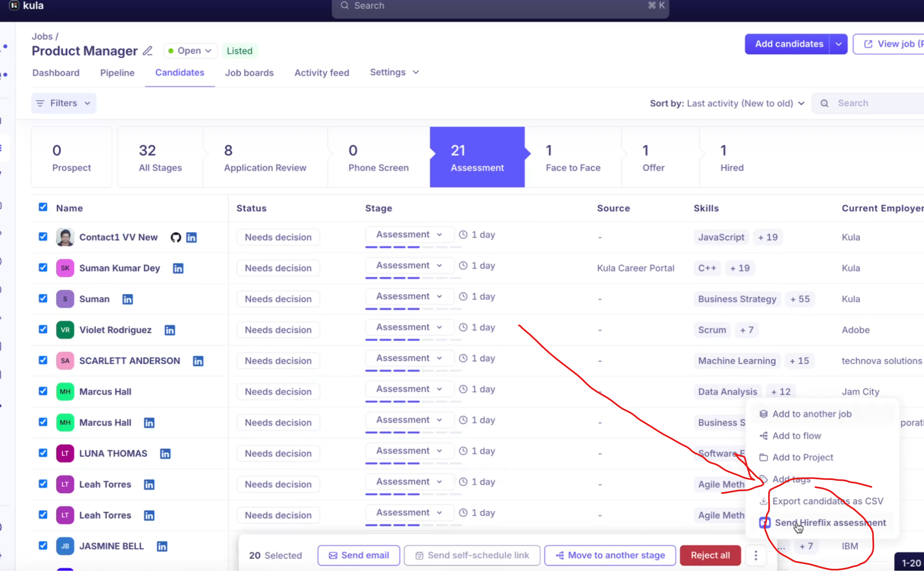This screenshot has width=924, height=572.
Task: Click Violet Rodriguez's LinkedIn icon
Action: pyautogui.click(x=170, y=330)
